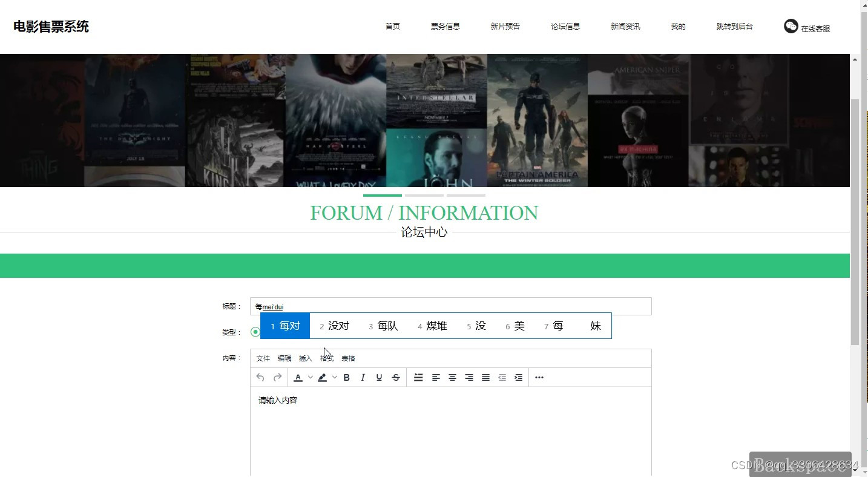Viewport: 868px width, 477px height.
Task: Go to 首页 in the navigation
Action: [x=393, y=27]
